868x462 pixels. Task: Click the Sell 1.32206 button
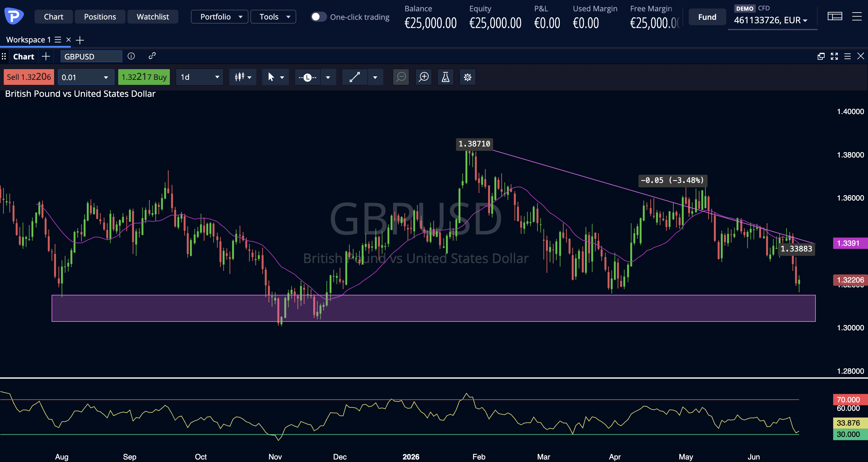(x=29, y=77)
